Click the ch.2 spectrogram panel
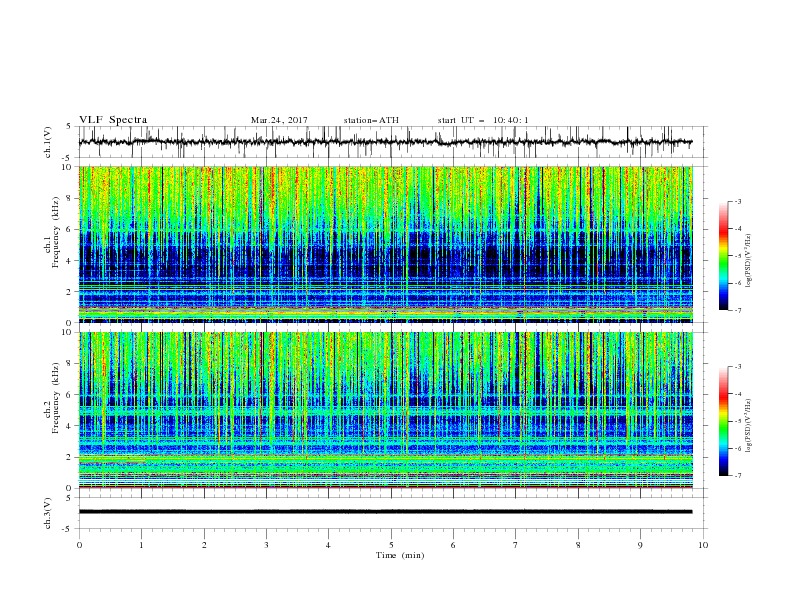792x612 pixels. click(386, 410)
